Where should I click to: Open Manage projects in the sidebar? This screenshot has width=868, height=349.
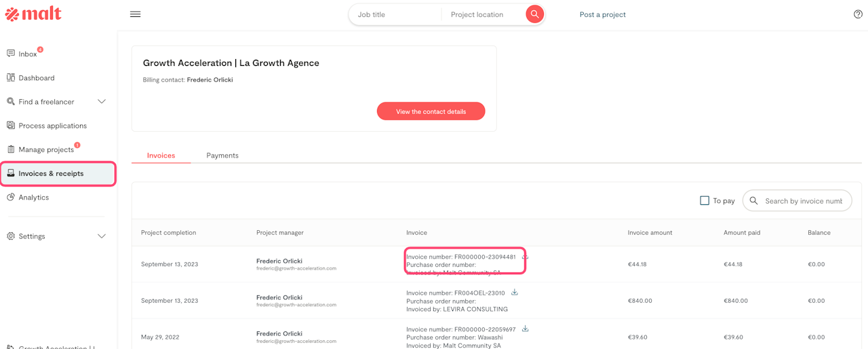tap(45, 149)
